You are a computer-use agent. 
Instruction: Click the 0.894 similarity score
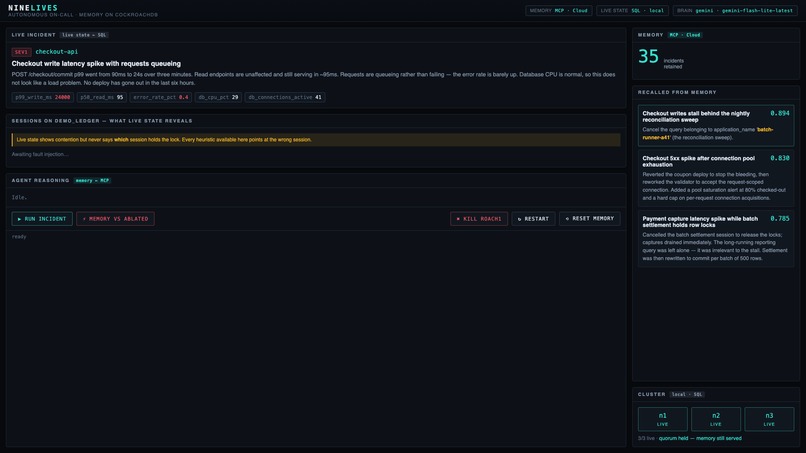coord(779,114)
